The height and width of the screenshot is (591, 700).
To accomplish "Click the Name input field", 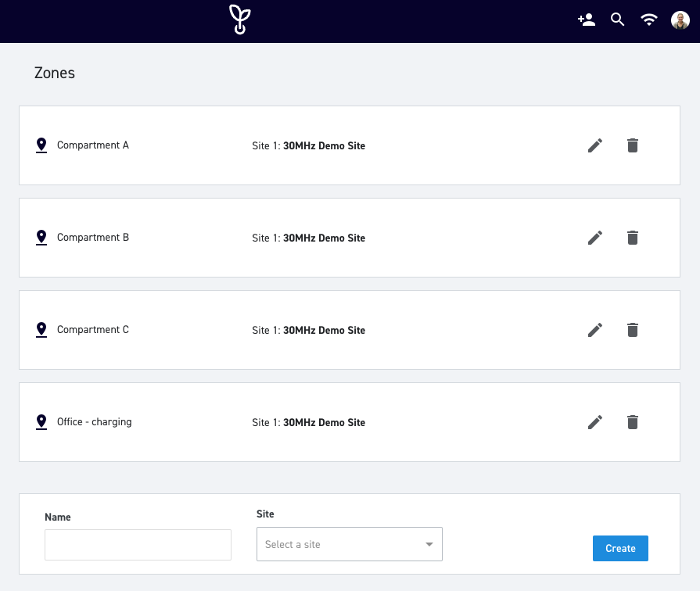I will (x=138, y=545).
